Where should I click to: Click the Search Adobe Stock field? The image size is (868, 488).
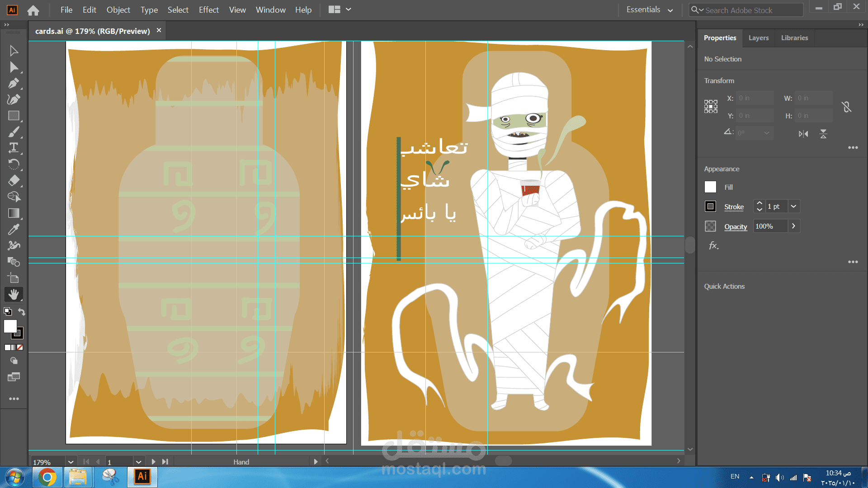[x=746, y=10]
